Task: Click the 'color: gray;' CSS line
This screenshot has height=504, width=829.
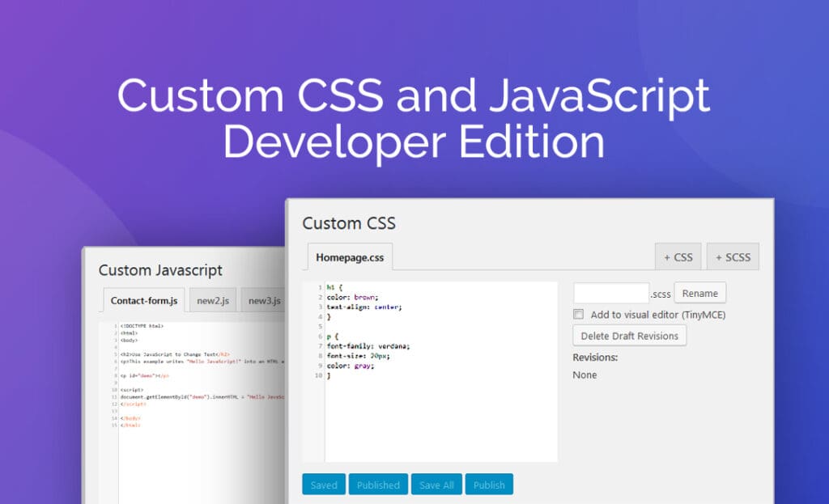Action: pyautogui.click(x=351, y=366)
